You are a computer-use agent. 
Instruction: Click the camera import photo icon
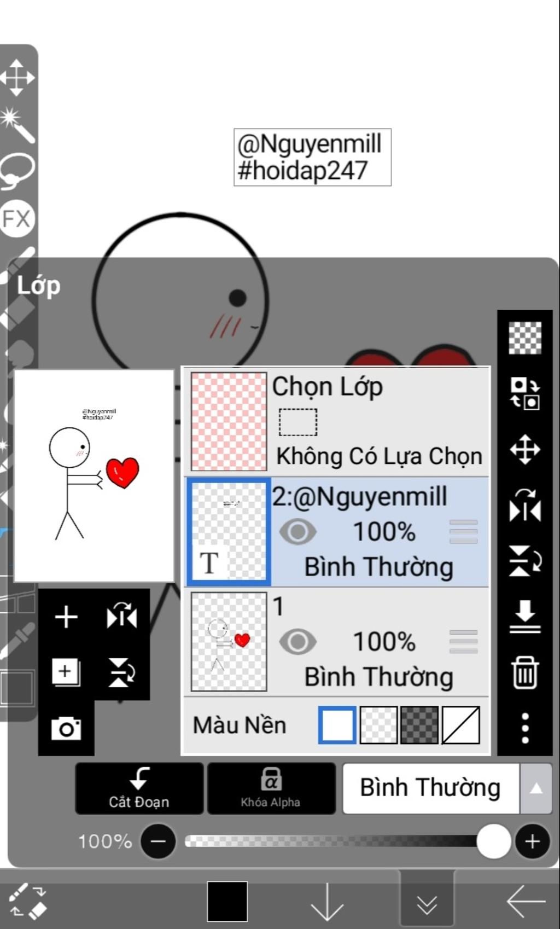(66, 728)
